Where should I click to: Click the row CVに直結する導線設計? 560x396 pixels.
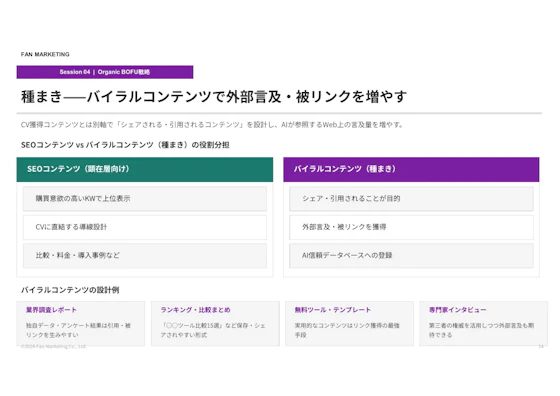(x=145, y=227)
